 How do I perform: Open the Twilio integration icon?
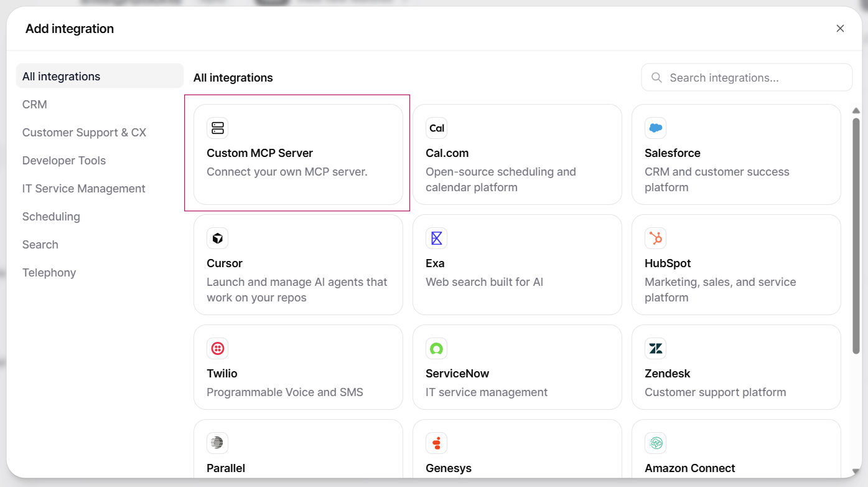pos(217,348)
